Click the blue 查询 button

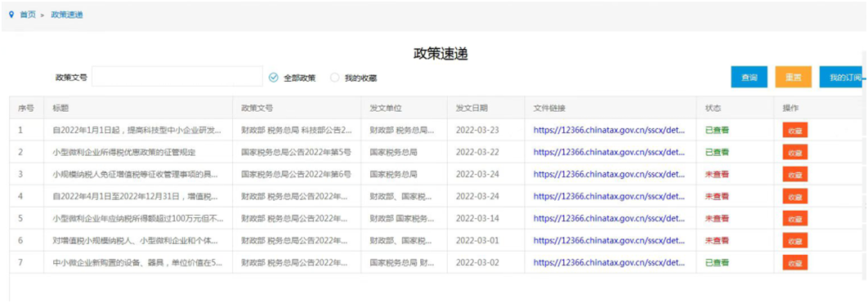749,78
